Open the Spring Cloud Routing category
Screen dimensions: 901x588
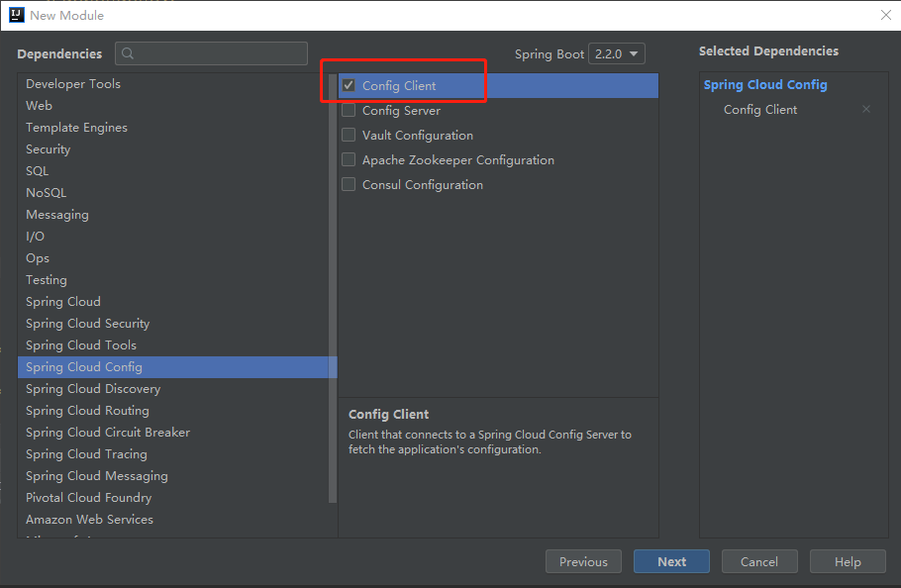pyautogui.click(x=87, y=411)
